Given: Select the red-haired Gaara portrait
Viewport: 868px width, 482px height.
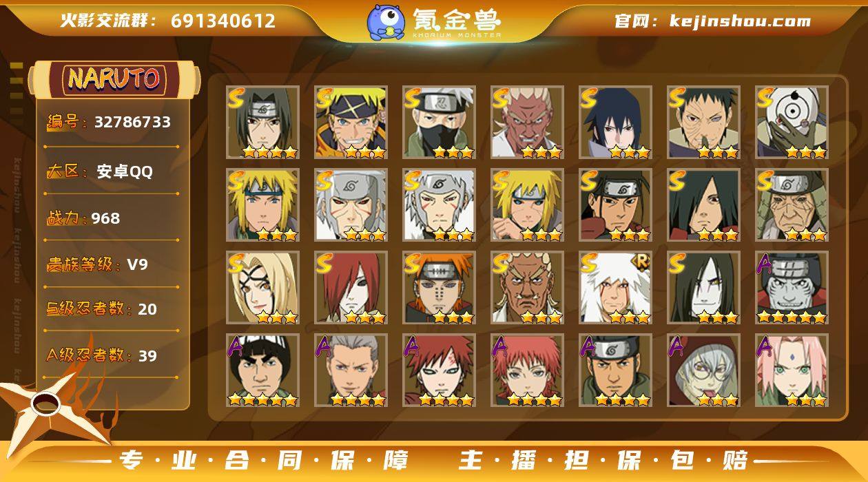Looking at the screenshot, I should tap(439, 370).
